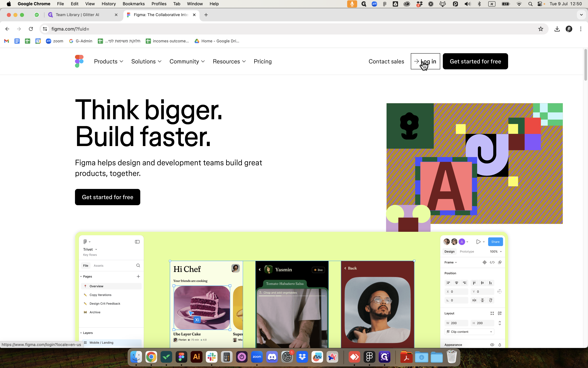Open the Frame type dropdown

coord(451,262)
